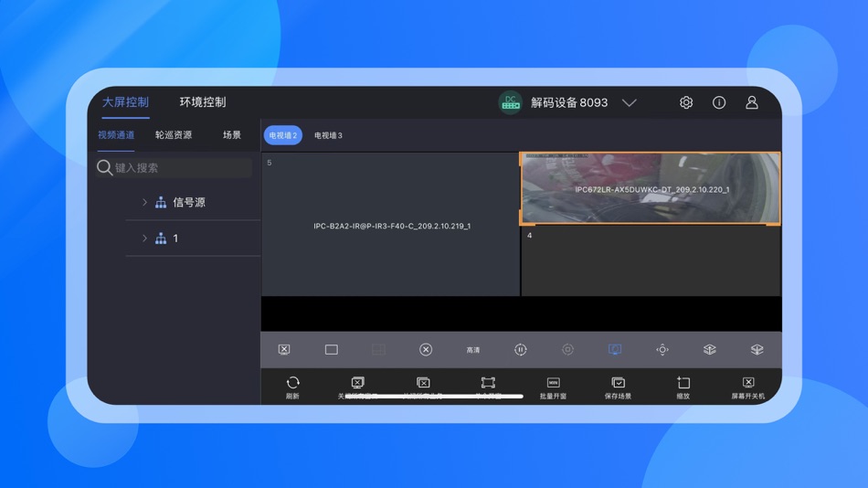Select tree item named 1
The height and width of the screenshot is (488, 868).
pyautogui.click(x=175, y=239)
